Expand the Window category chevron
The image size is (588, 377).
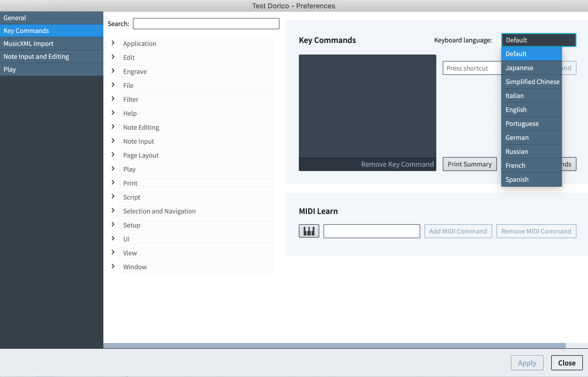pyautogui.click(x=113, y=266)
